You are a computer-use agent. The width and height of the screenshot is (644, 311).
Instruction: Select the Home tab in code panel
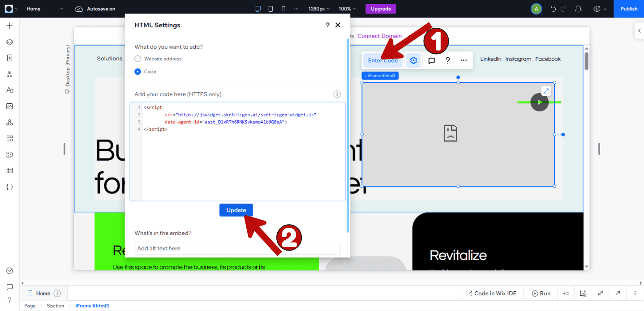[43, 294]
